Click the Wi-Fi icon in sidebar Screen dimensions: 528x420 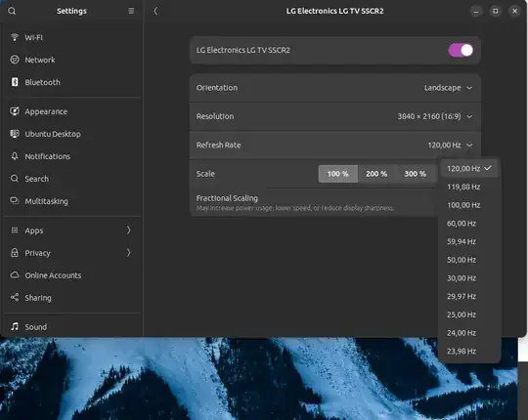(15, 37)
